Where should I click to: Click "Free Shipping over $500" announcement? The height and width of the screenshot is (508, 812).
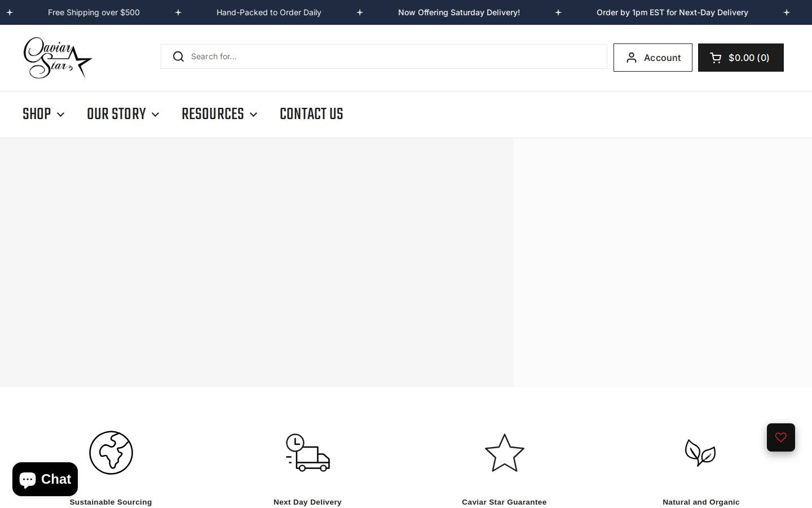94,12
